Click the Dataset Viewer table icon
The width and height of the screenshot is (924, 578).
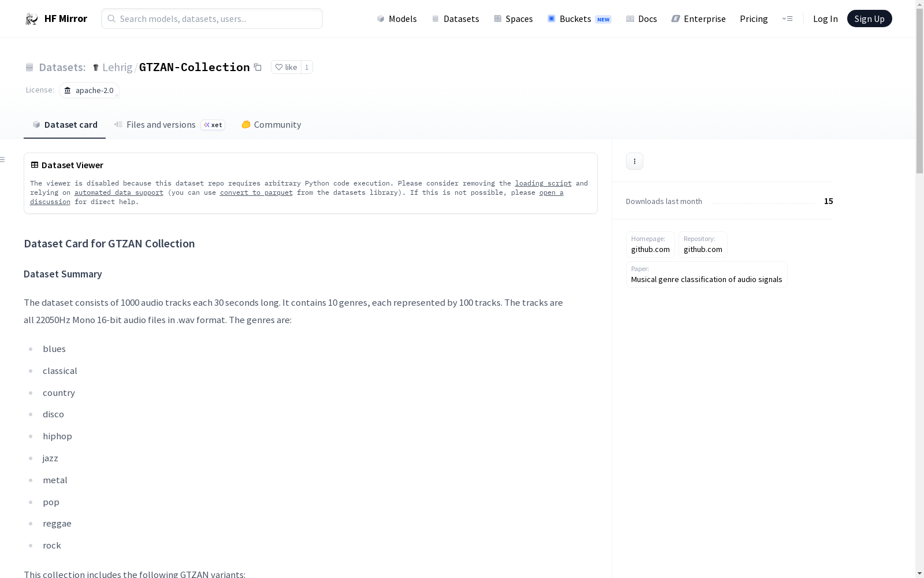35,165
